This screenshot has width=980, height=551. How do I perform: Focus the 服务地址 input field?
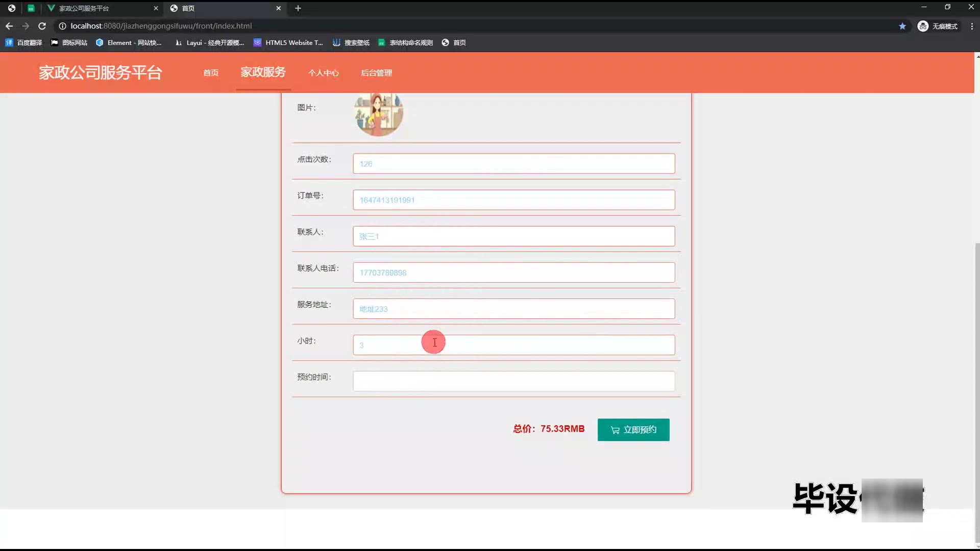(513, 309)
